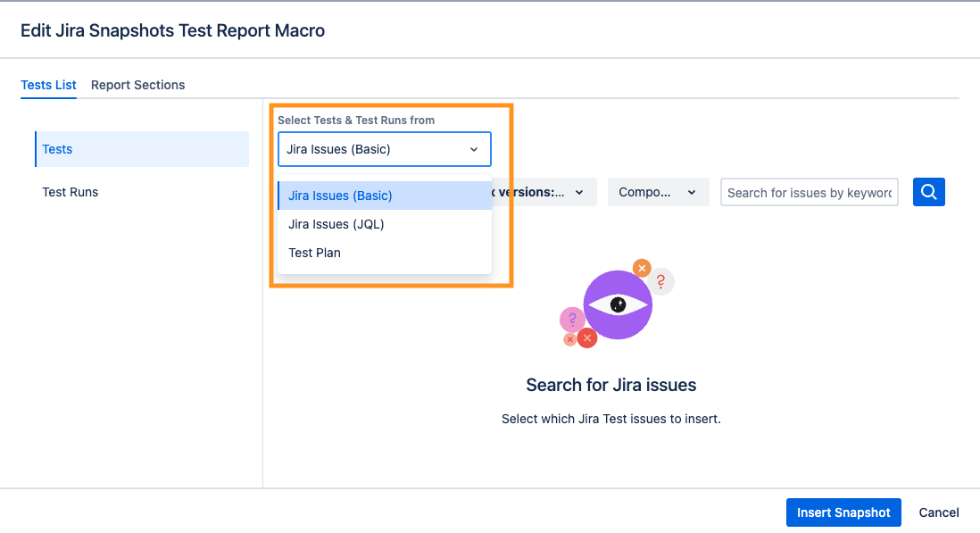980x533 pixels.
Task: Click 'Select which Jira Test issues to insert.' text
Action: click(x=611, y=419)
